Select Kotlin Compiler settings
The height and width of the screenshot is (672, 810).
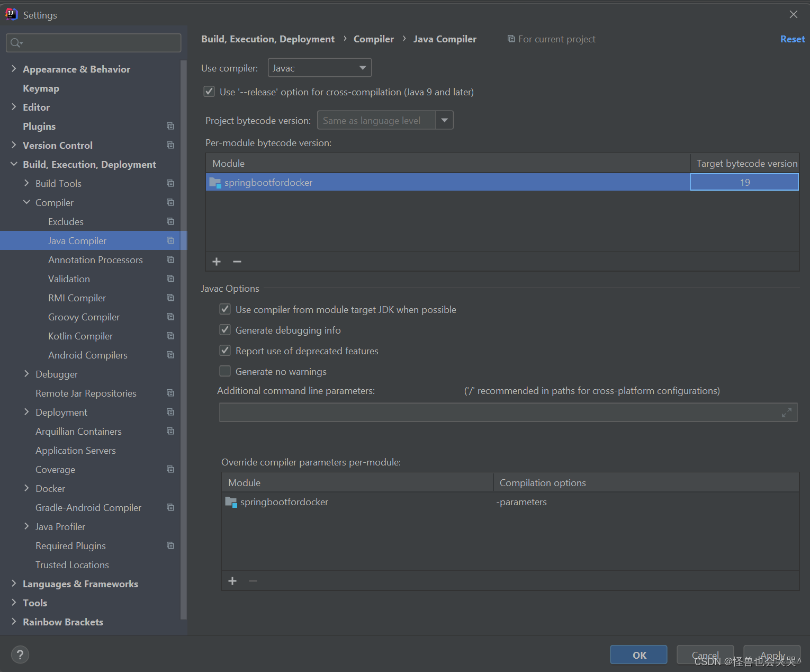[x=80, y=336]
